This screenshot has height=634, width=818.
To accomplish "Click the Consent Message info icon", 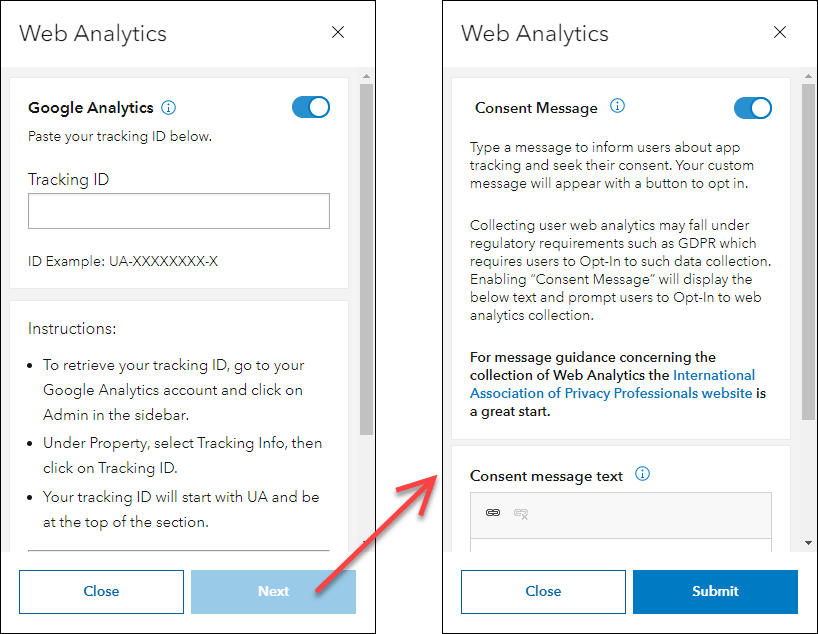I will coord(618,107).
